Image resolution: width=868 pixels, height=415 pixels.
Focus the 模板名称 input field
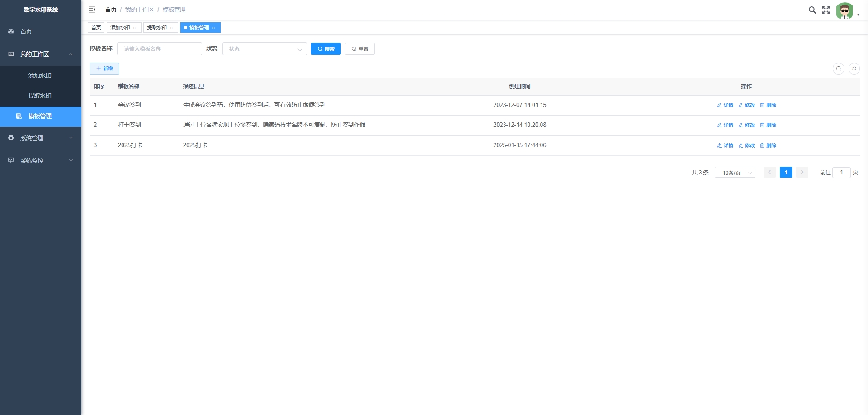159,49
